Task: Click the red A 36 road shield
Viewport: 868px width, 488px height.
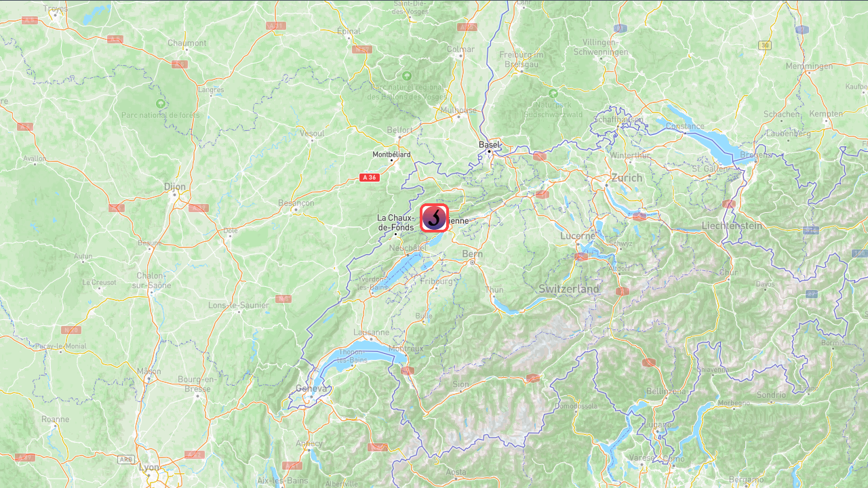Action: click(x=369, y=177)
